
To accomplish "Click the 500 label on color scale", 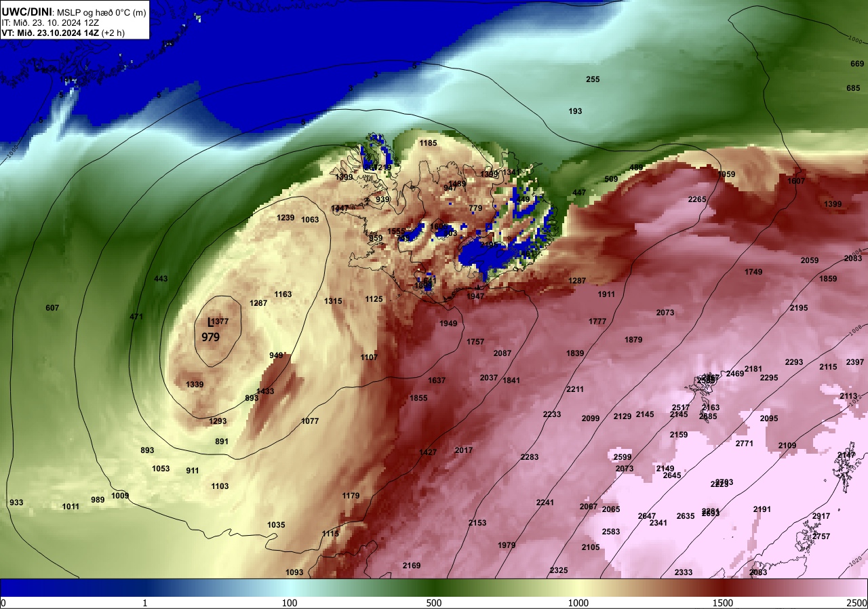I will click(434, 603).
